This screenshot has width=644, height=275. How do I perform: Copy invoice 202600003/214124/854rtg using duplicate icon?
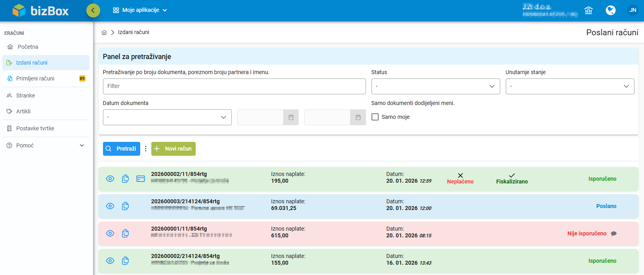click(x=125, y=206)
